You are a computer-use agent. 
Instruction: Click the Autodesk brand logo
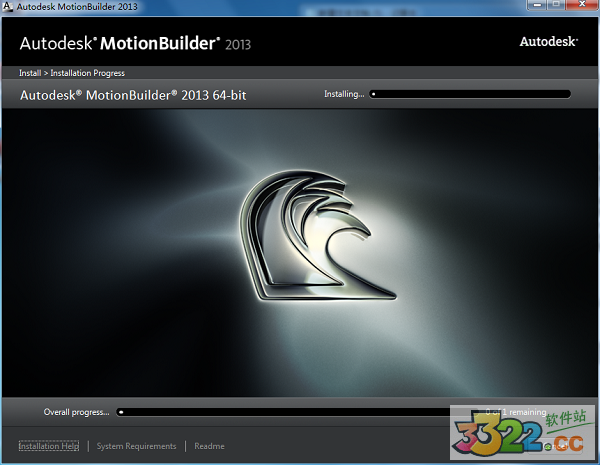(x=548, y=41)
